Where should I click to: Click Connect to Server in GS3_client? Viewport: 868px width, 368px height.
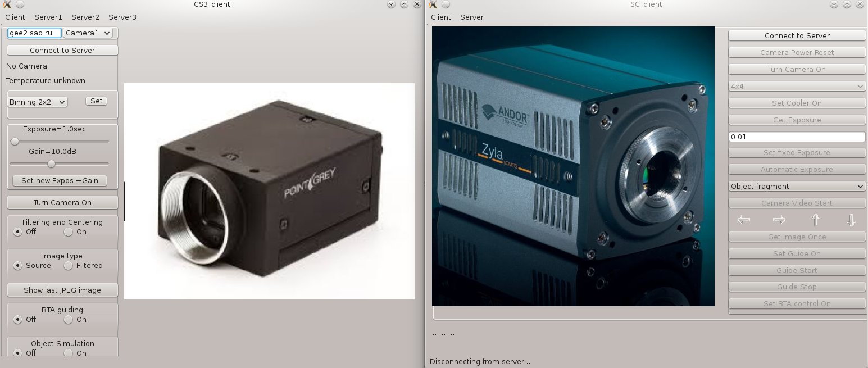coord(62,50)
